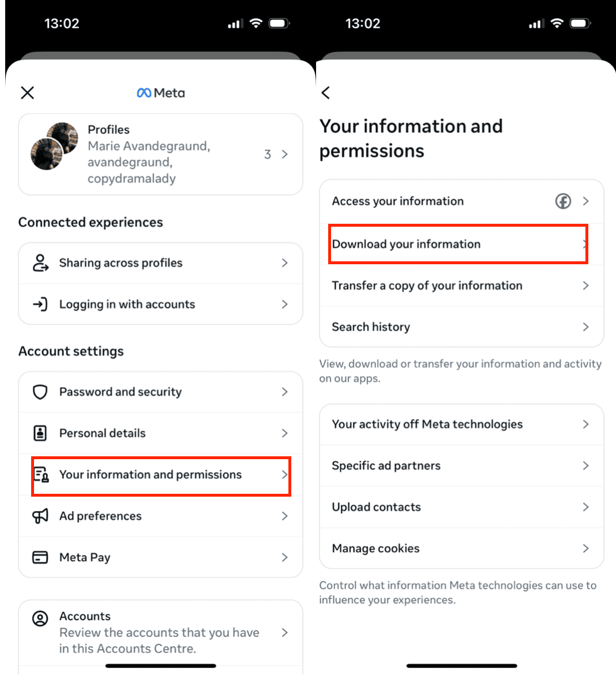
Task: Tap the Accounts profile circle icon
Action: tap(40, 618)
